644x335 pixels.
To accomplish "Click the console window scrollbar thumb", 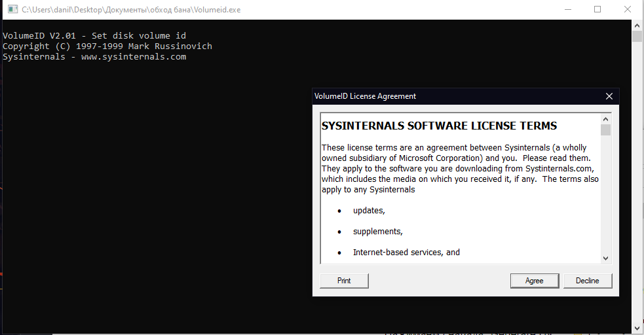I will (637, 36).
